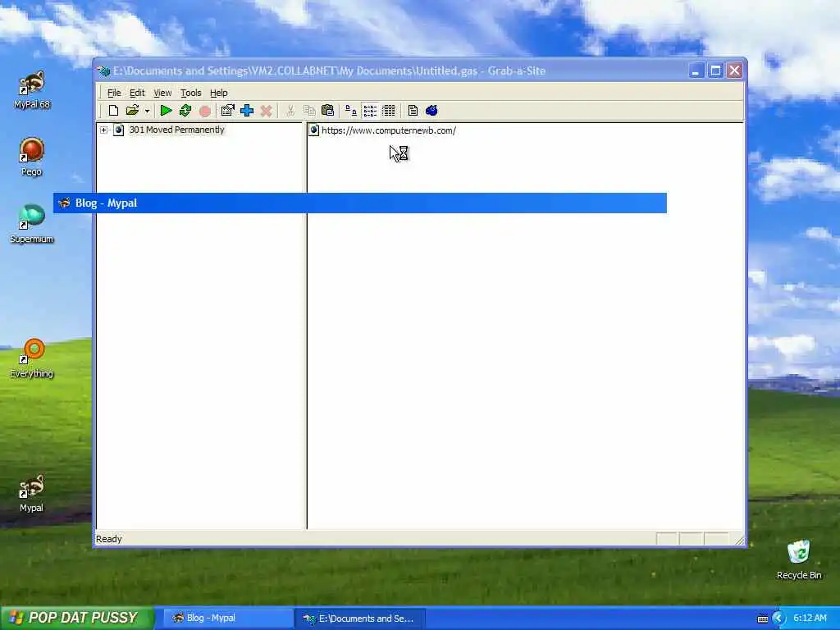Maximize the Grab-a-Site window

pos(715,71)
